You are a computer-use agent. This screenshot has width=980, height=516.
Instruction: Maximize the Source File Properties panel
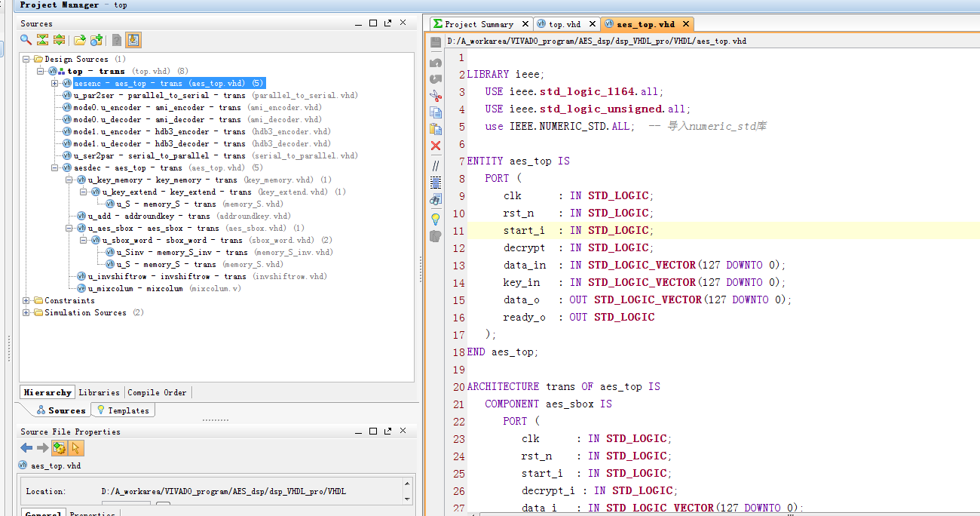pyautogui.click(x=373, y=431)
